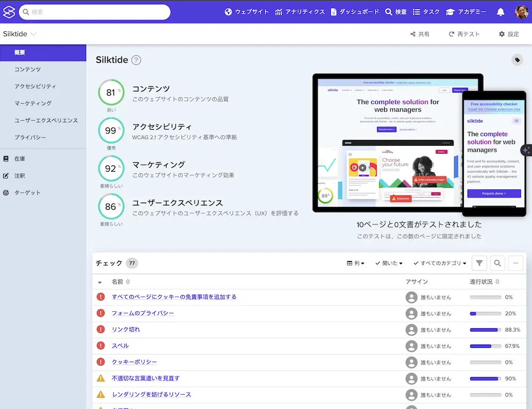
Task: Click the アクセシビリティ score circle 99
Action: 111,130
